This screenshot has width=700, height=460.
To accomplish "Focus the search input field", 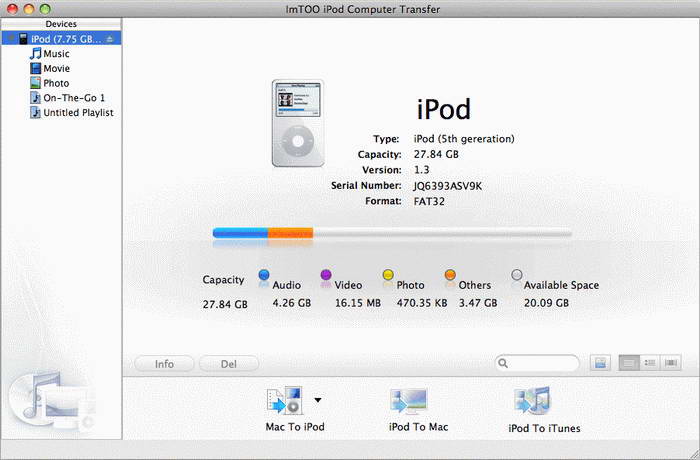I will pos(537,363).
